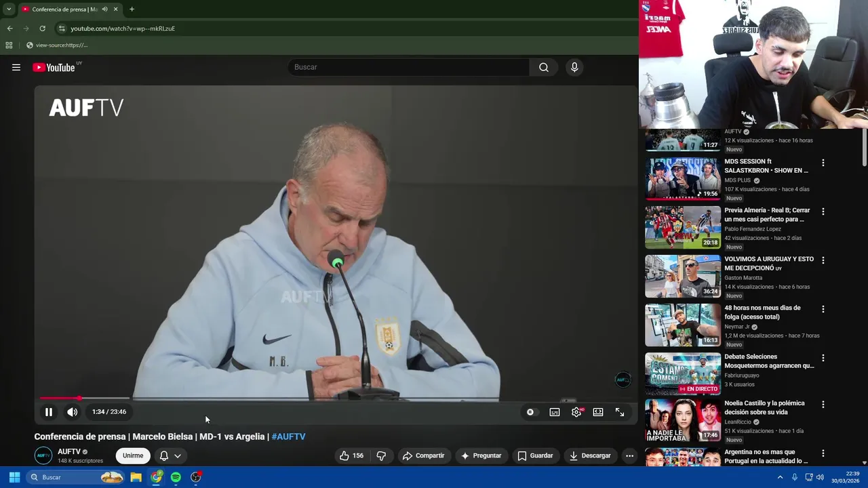Open options for Debate Seleciones video
This screenshot has width=868, height=488.
click(823, 358)
